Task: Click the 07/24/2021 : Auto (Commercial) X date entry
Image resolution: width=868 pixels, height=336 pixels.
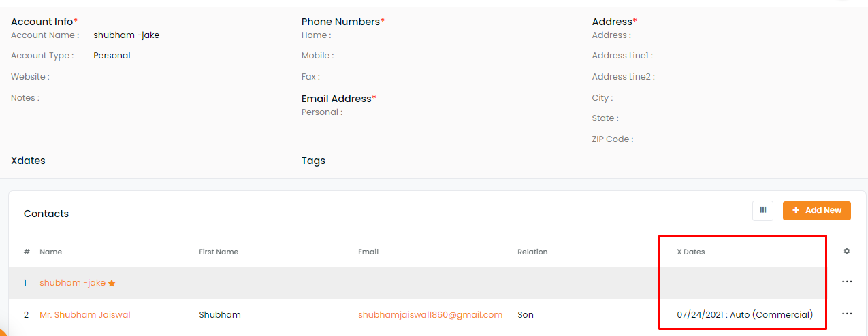Action: (745, 315)
